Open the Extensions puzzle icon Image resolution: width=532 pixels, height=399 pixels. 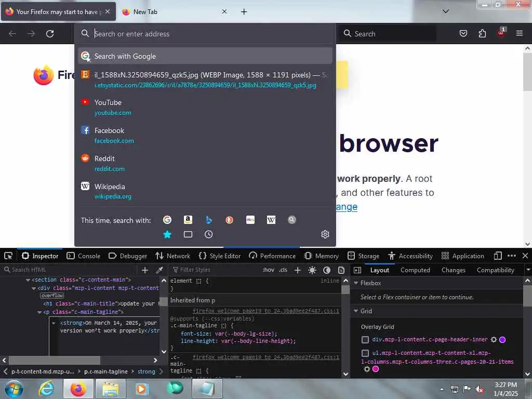482,33
